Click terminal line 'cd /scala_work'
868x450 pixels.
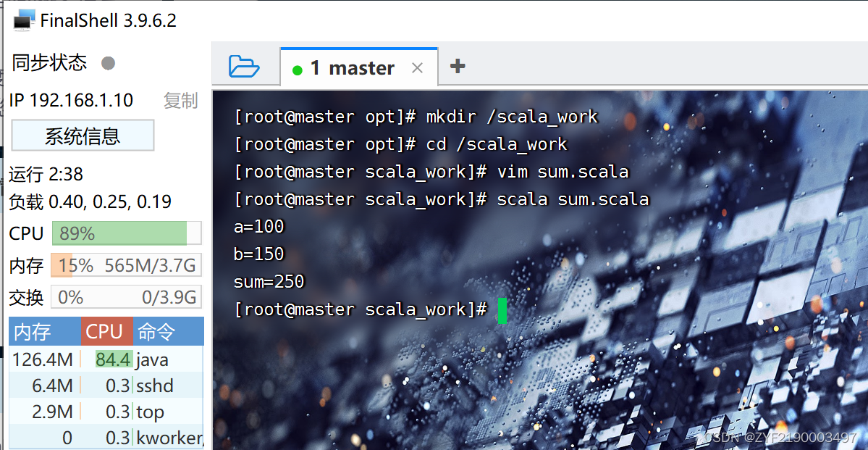click(x=497, y=144)
